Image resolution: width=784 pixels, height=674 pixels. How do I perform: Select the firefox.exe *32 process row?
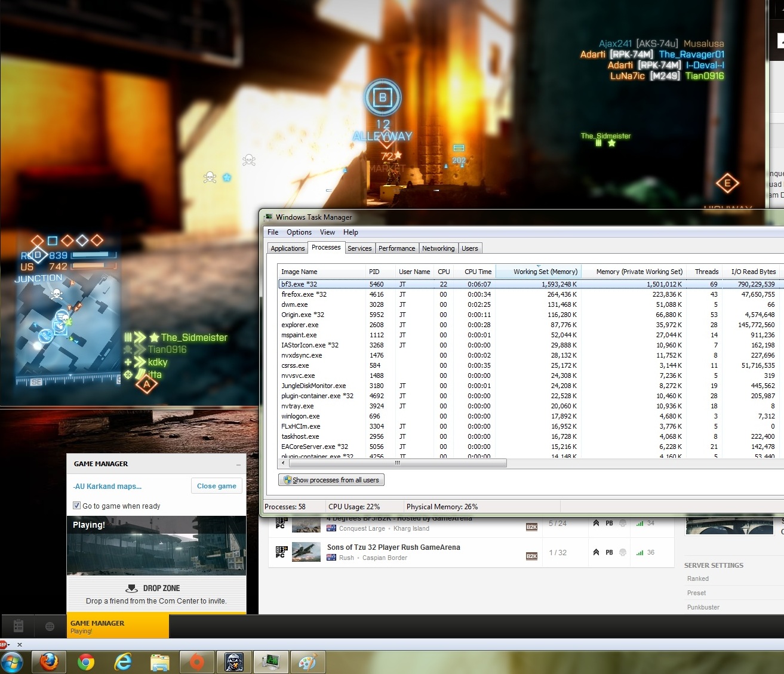tap(531, 294)
